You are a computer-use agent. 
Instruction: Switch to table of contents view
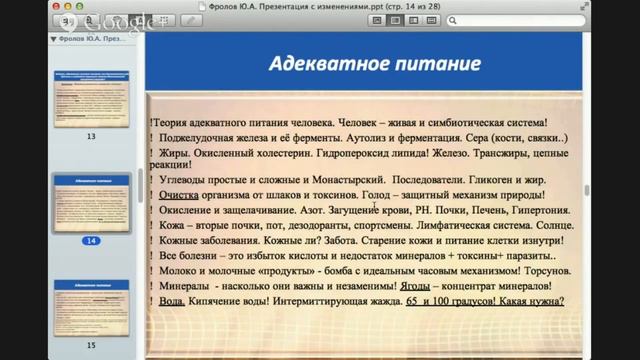tap(413, 20)
